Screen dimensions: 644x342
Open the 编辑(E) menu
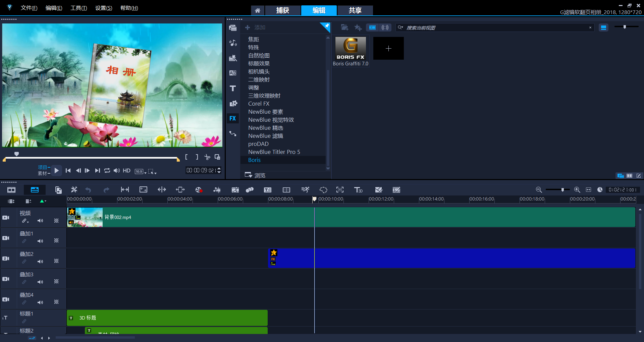54,8
